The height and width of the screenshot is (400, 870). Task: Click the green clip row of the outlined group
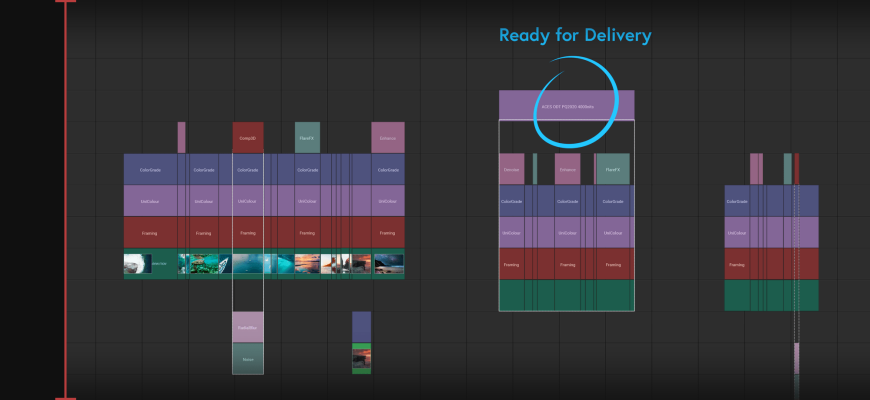pyautogui.click(x=566, y=295)
